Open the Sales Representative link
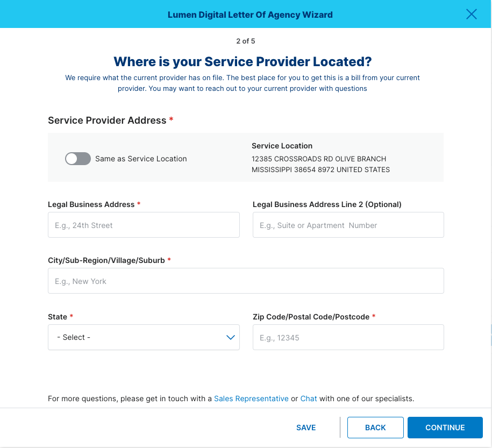492x448 pixels. pyautogui.click(x=251, y=399)
